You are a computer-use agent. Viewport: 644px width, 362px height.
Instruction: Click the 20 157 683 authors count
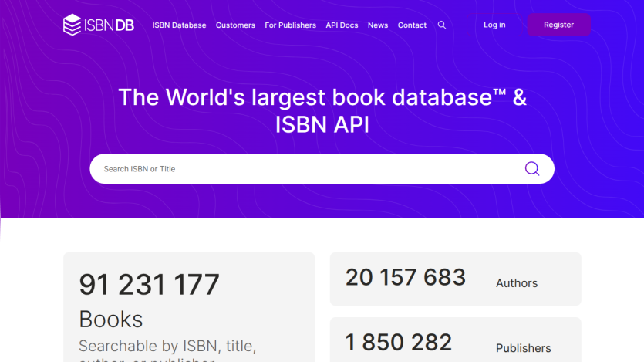406,277
